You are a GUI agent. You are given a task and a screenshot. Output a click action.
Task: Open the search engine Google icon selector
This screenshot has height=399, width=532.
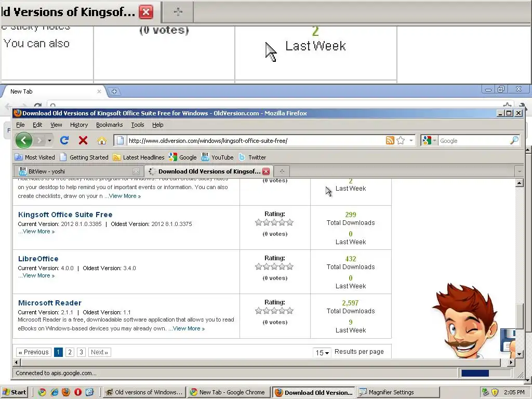pyautogui.click(x=429, y=140)
